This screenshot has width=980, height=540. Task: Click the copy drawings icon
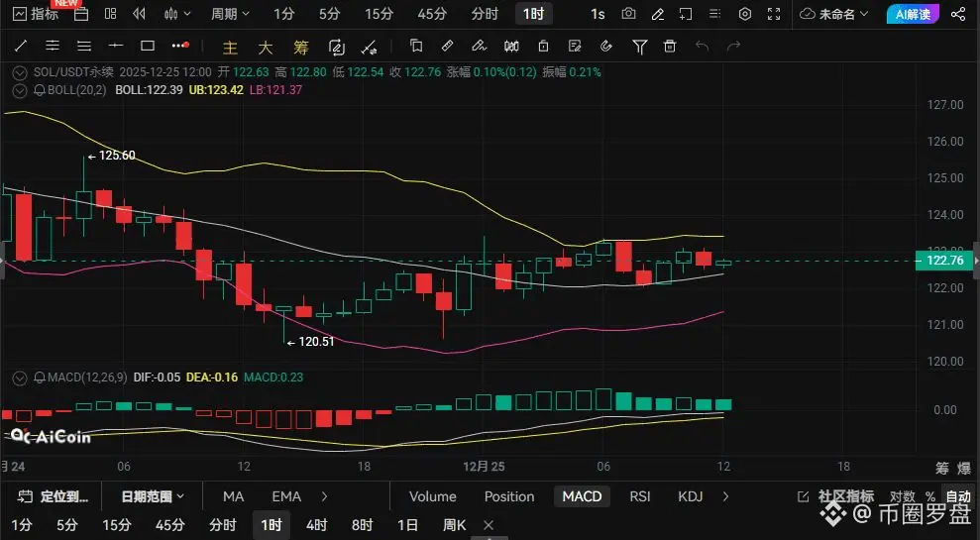pyautogui.click(x=415, y=46)
